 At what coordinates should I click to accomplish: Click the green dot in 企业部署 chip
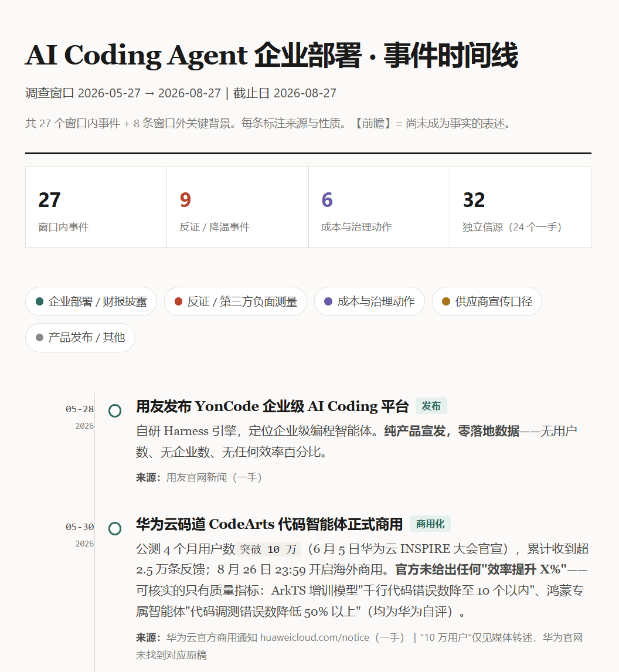tap(40, 301)
